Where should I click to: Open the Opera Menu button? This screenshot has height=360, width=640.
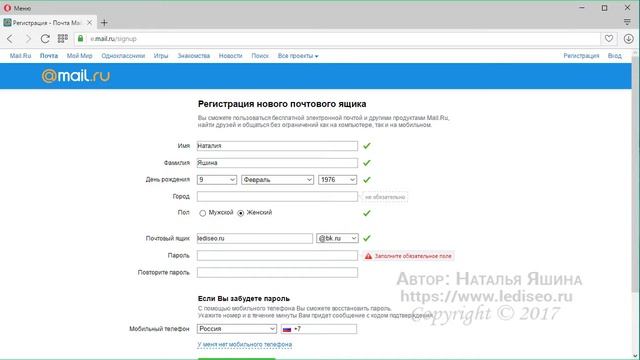pos(17,8)
